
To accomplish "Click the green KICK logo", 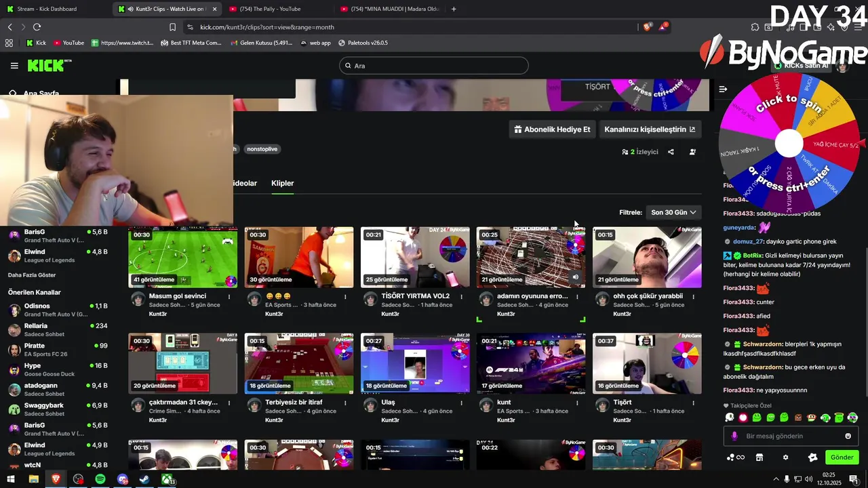I will [50, 65].
